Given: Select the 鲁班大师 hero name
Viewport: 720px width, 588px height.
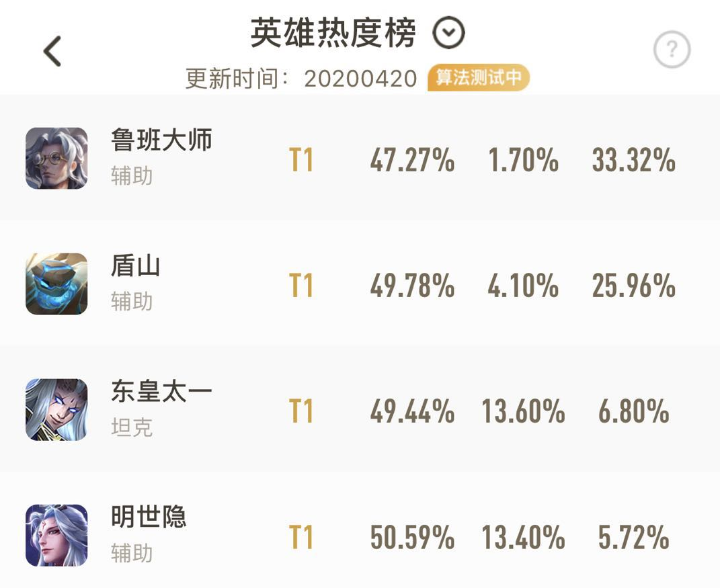Looking at the screenshot, I should coord(161,140).
